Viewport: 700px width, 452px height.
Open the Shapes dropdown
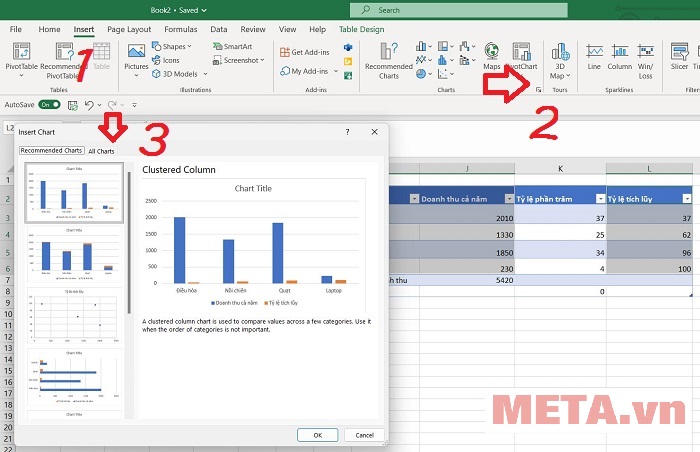tap(174, 46)
